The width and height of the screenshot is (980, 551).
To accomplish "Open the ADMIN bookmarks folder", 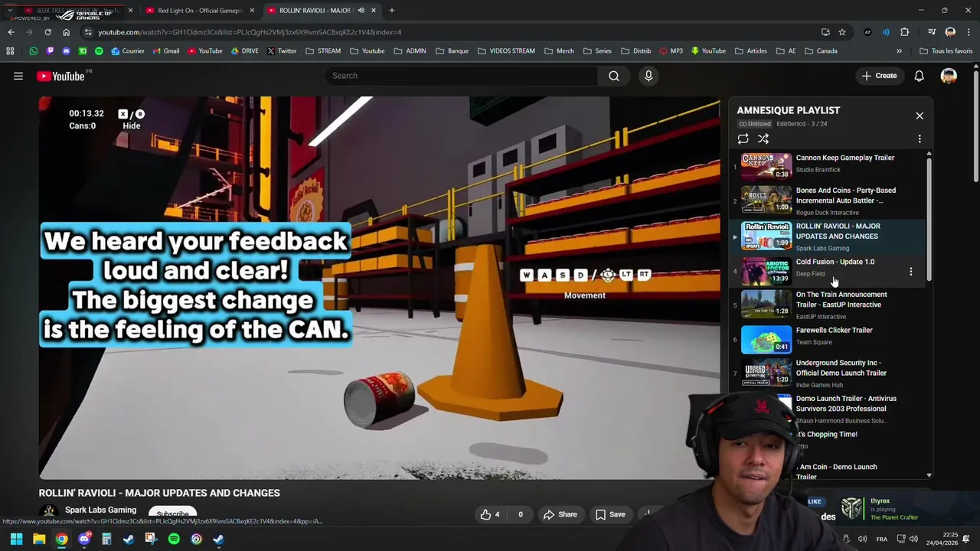I will point(410,51).
